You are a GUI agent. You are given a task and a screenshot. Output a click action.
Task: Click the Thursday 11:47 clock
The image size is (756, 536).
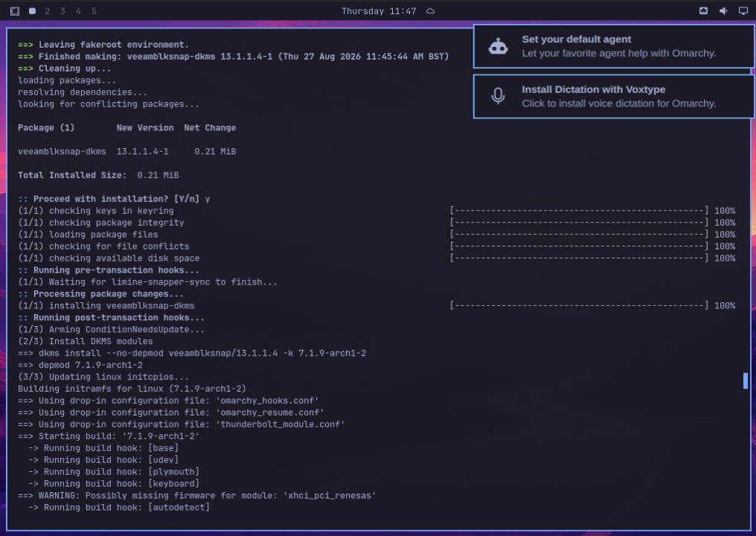(379, 11)
